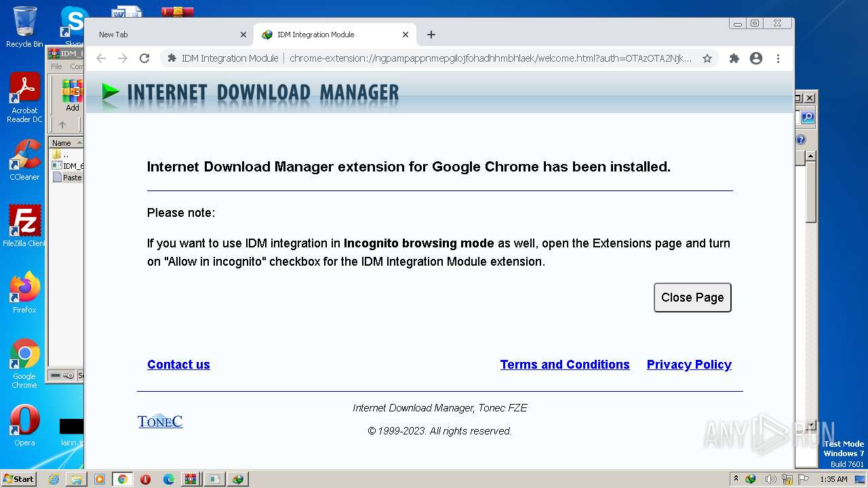Click the Tonec logo
The image size is (868, 488).
tap(160, 421)
